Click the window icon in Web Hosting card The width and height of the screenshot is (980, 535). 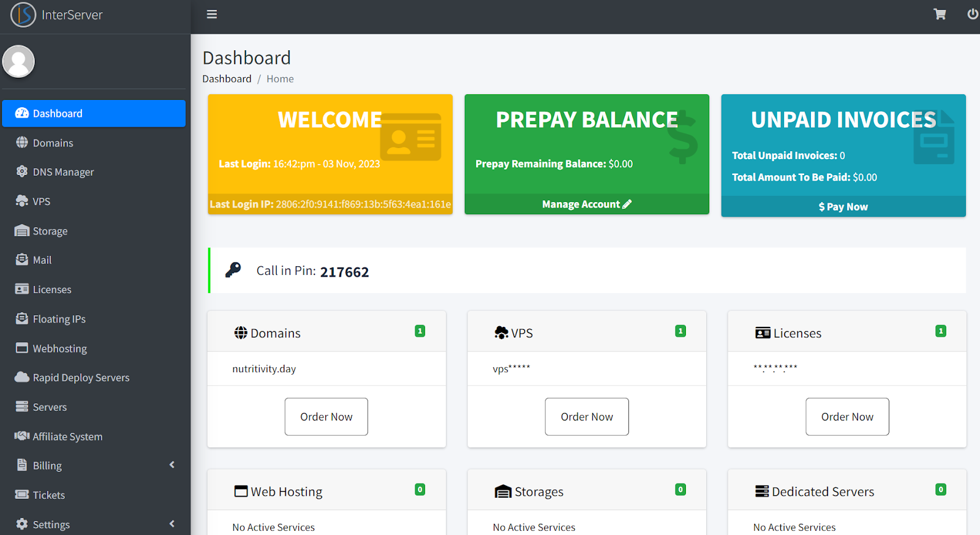pos(241,492)
